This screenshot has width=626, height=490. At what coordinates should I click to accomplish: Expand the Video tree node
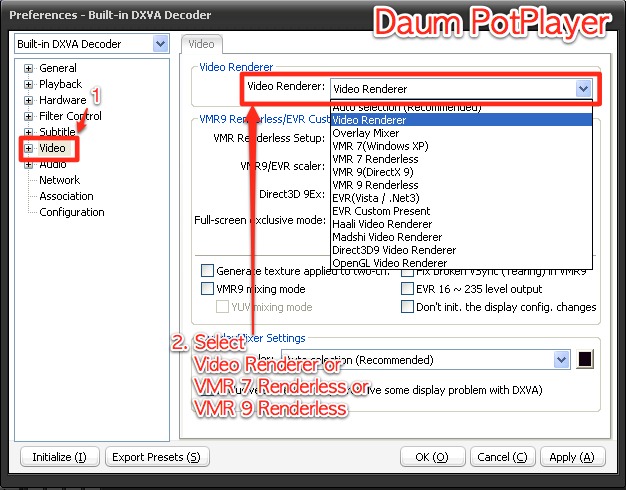coord(28,149)
